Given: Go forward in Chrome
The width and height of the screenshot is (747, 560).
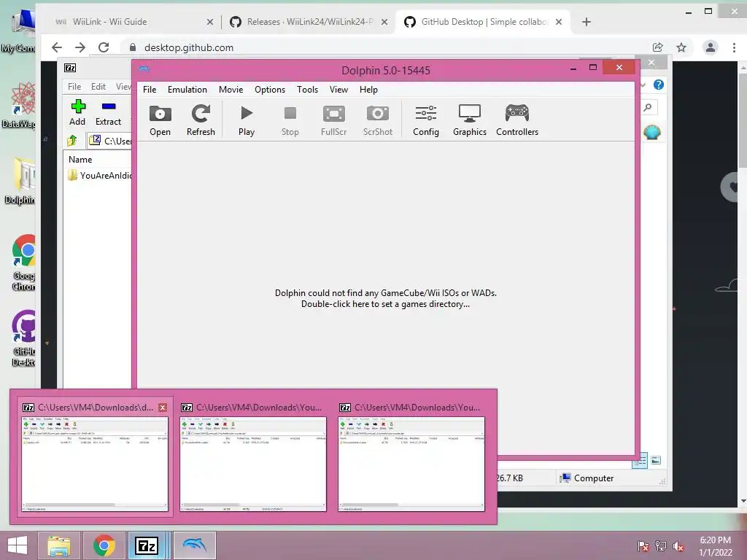Looking at the screenshot, I should coord(80,47).
